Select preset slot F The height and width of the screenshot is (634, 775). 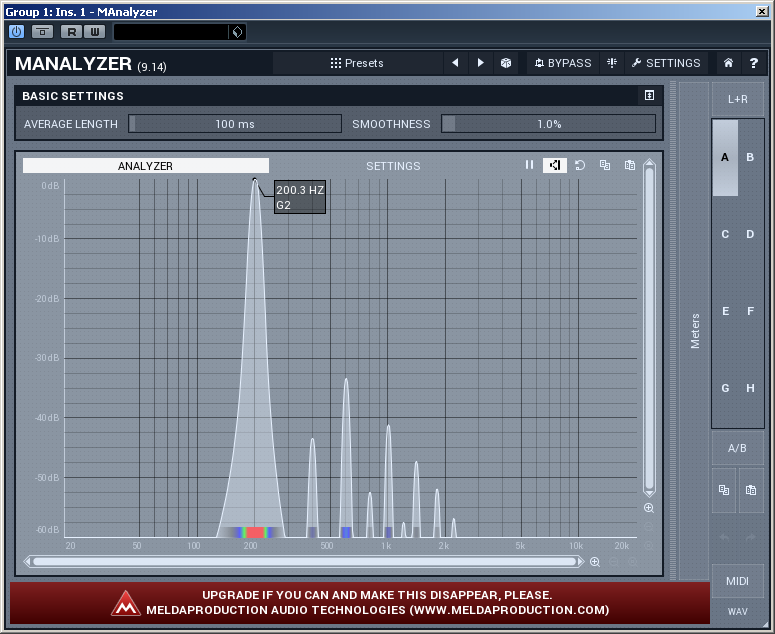tap(750, 311)
